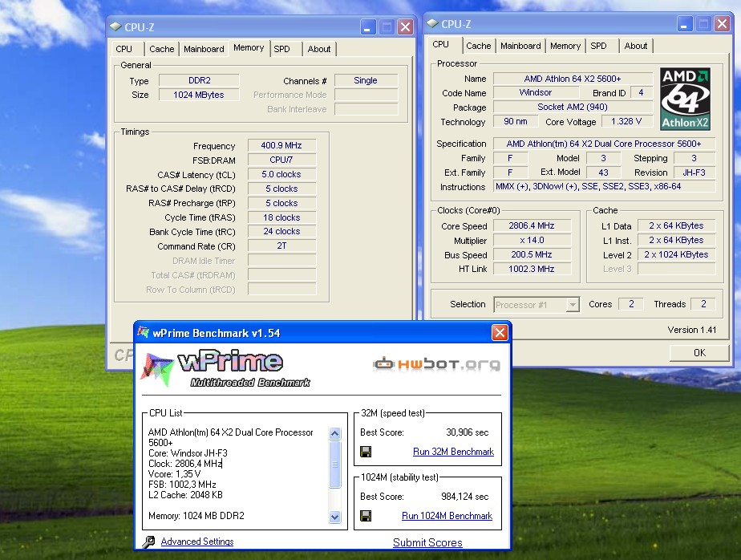Click the AMD Athlon X2 logo image
This screenshot has width=741, height=560.
click(x=685, y=99)
